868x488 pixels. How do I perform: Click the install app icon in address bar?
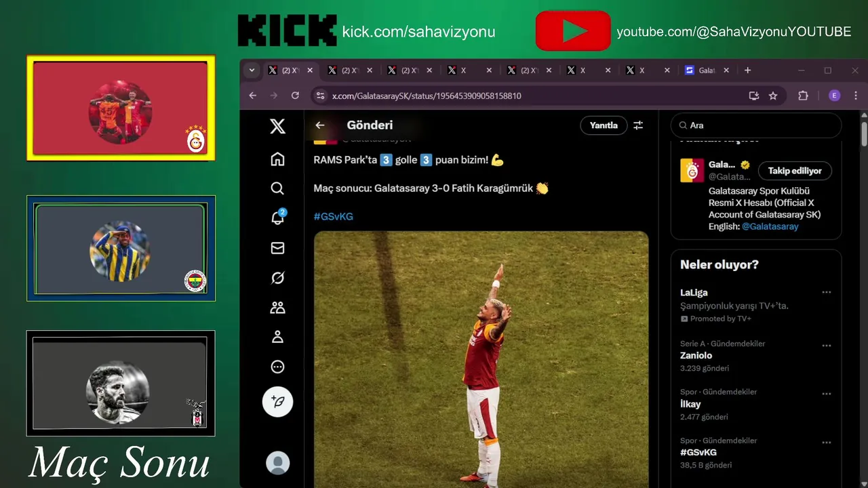pos(753,96)
